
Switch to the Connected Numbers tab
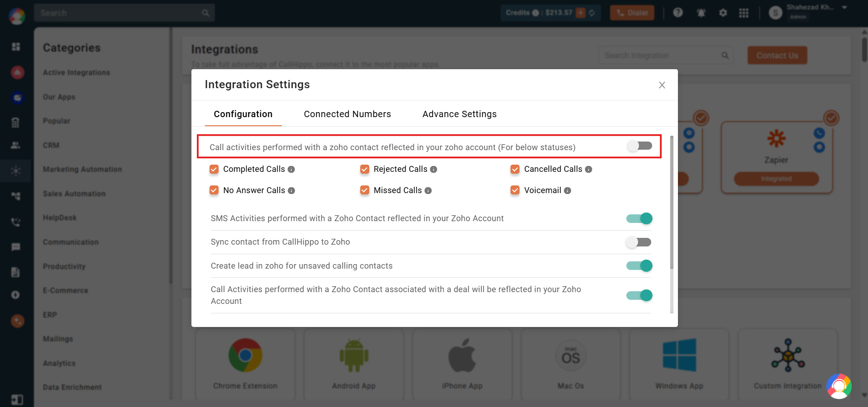[x=347, y=114]
